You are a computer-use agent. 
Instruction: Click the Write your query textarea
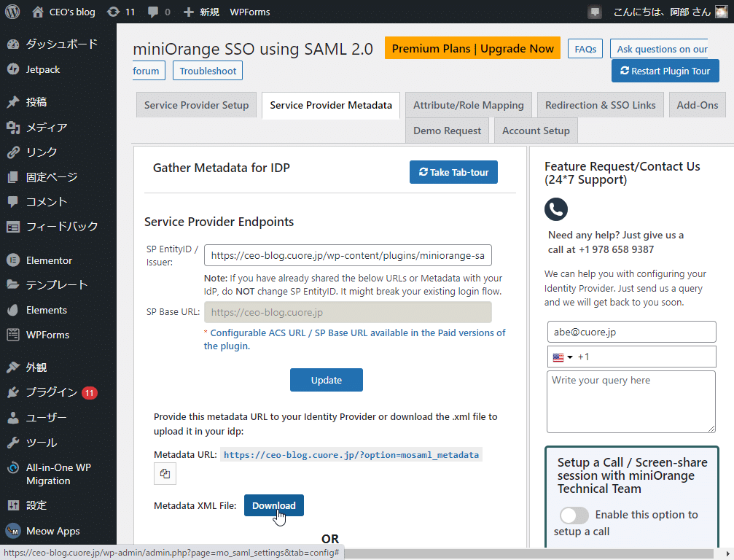pyautogui.click(x=630, y=401)
